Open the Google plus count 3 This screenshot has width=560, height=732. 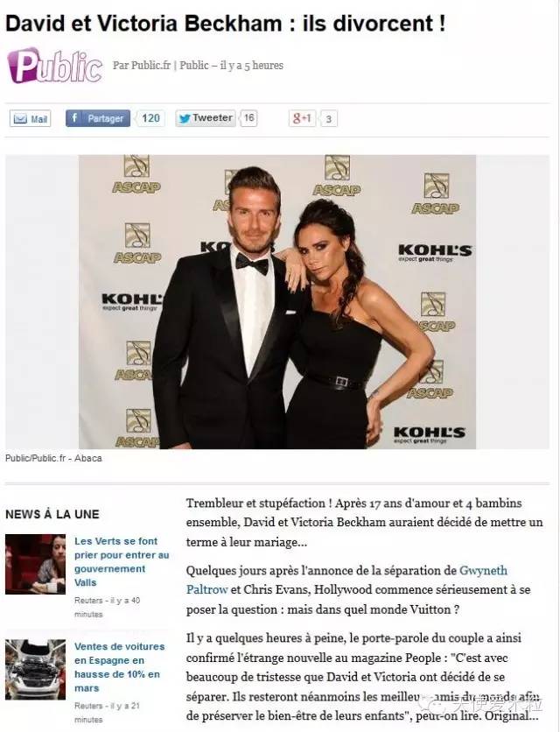tap(328, 119)
